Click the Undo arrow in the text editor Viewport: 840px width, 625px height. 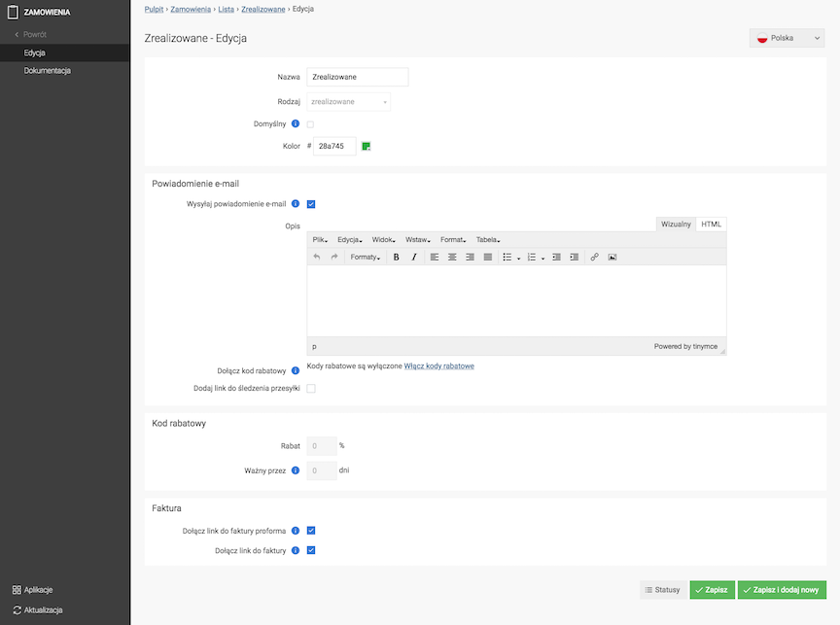(315, 257)
